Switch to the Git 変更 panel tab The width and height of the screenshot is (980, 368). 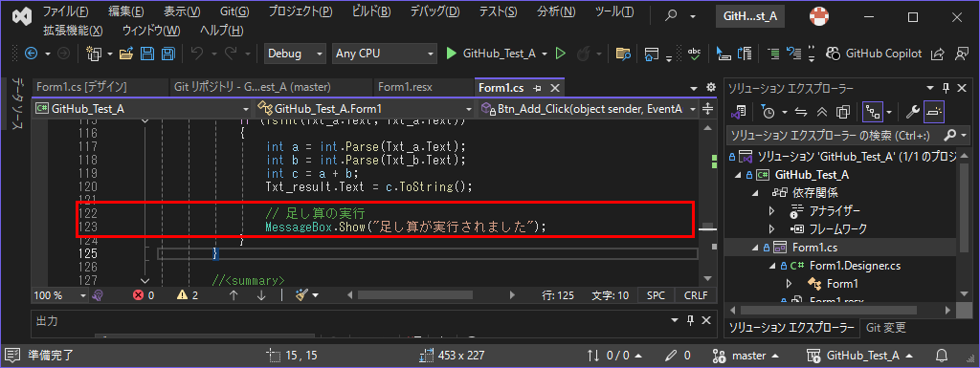pyautogui.click(x=885, y=328)
